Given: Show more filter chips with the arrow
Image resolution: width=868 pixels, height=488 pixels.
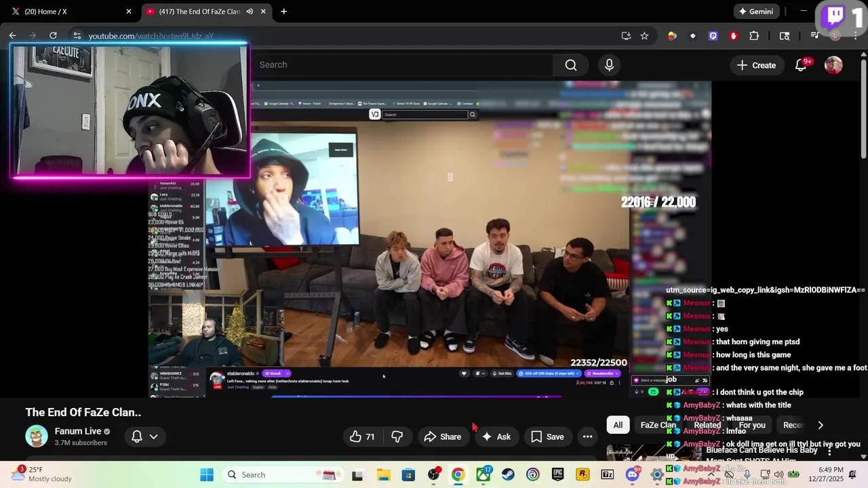Looking at the screenshot, I should [821, 425].
